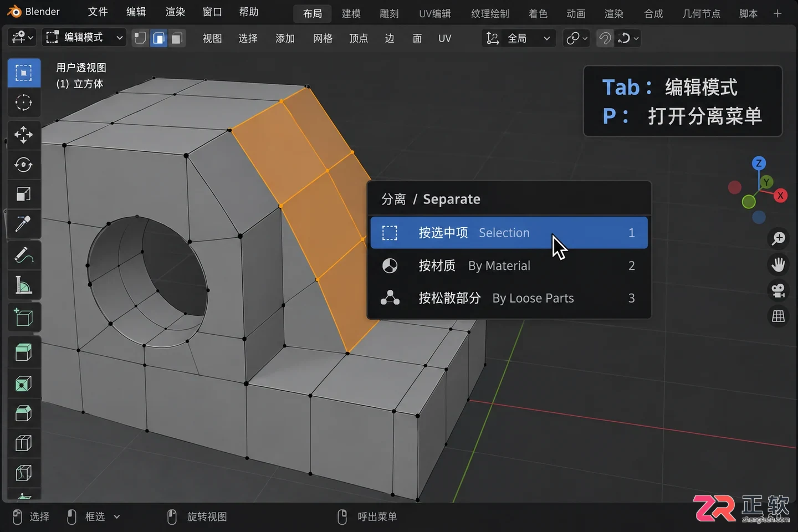The image size is (798, 532).
Task: Open the 文件 menu
Action: 98,12
